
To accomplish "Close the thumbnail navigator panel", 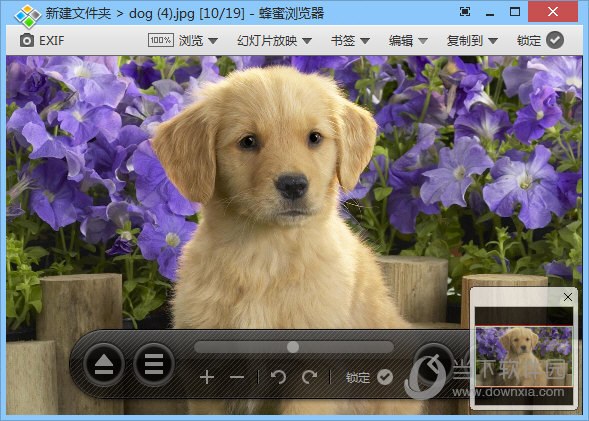I will coord(568,297).
